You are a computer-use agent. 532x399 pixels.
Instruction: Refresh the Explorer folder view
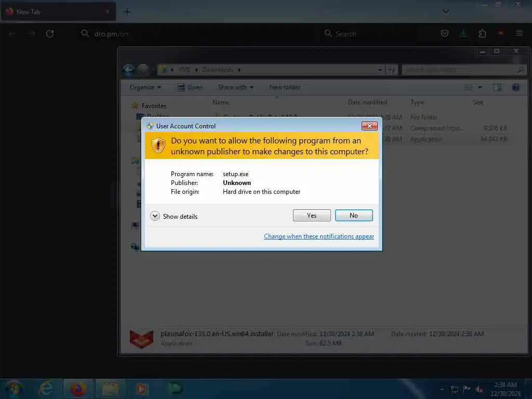pos(392,70)
